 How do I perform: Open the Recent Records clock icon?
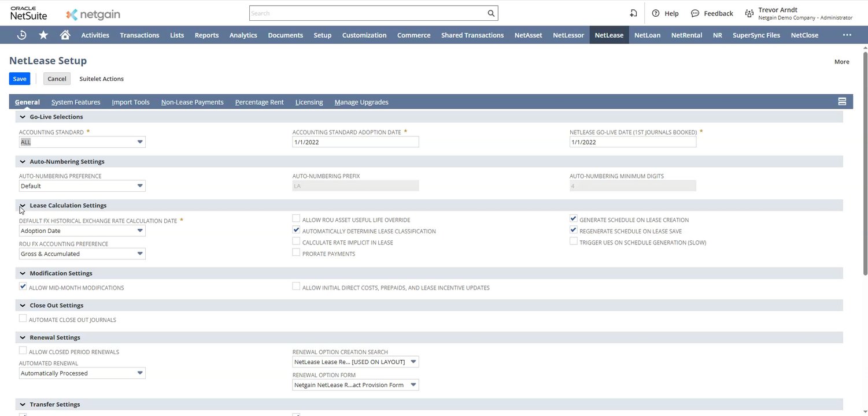[21, 35]
